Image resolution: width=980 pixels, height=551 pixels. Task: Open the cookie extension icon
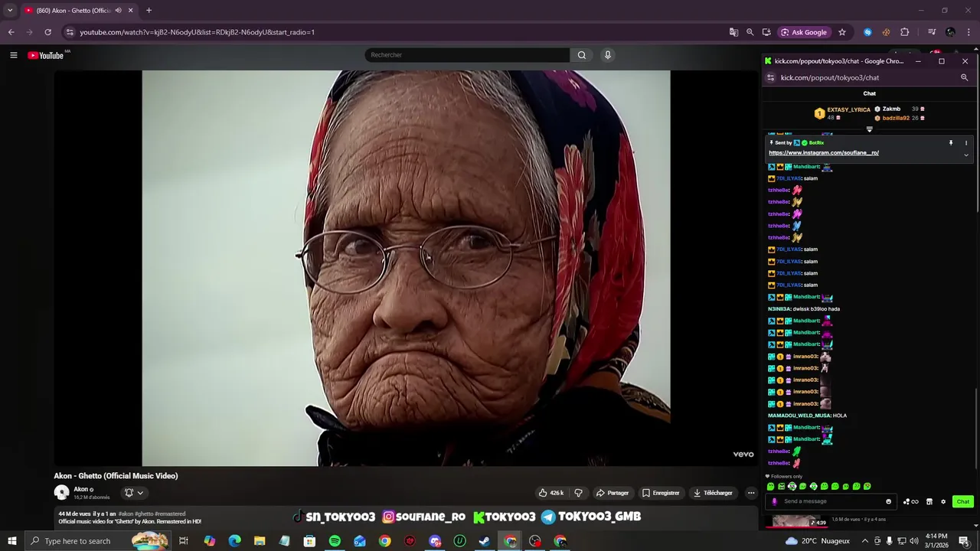(886, 32)
